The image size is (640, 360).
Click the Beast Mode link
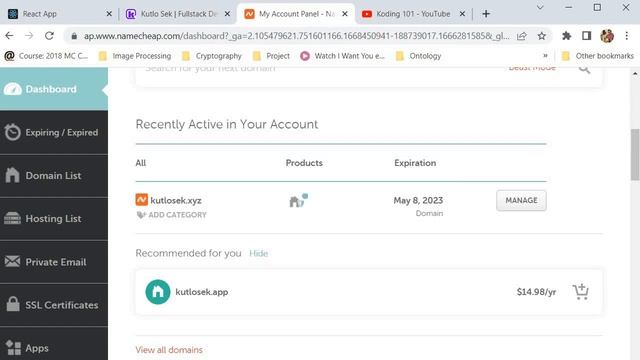click(x=532, y=69)
